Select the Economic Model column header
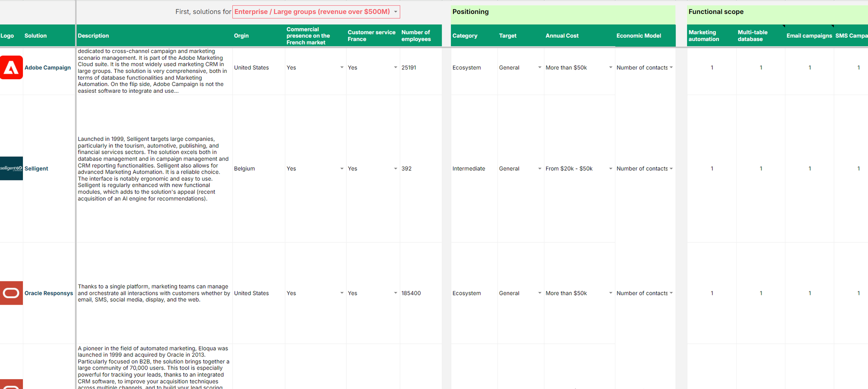The image size is (868, 389). point(645,36)
